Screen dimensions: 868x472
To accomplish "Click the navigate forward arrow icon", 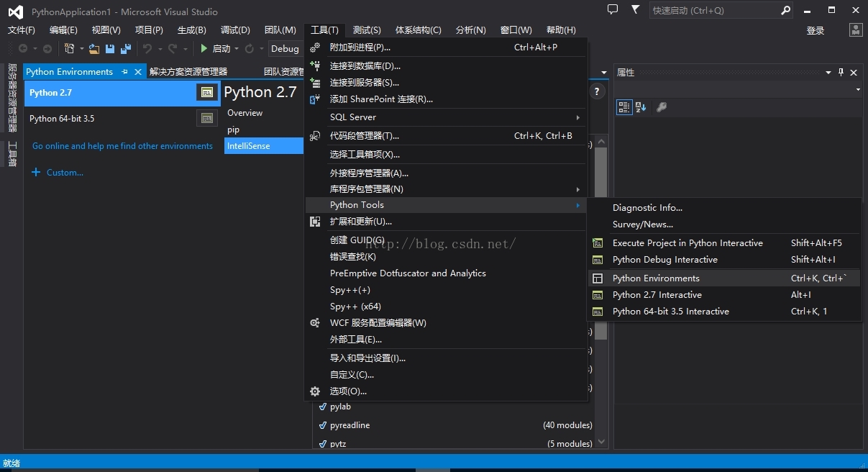I will pyautogui.click(x=47, y=48).
